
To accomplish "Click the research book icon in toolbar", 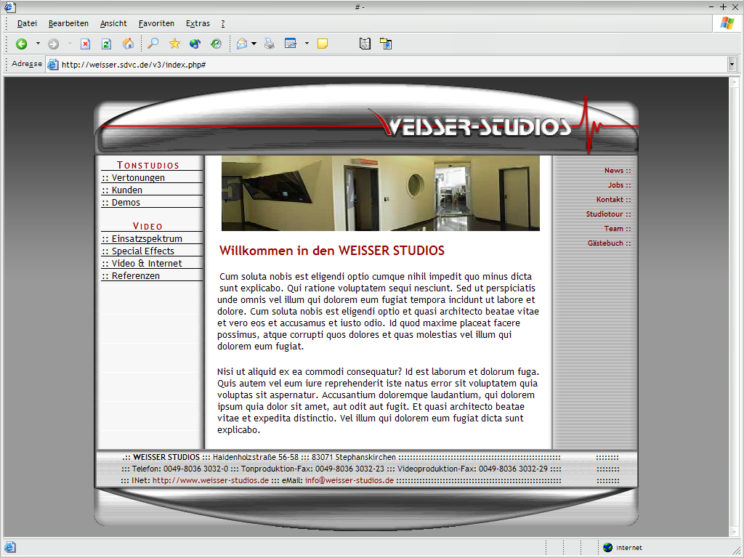I will point(364,44).
